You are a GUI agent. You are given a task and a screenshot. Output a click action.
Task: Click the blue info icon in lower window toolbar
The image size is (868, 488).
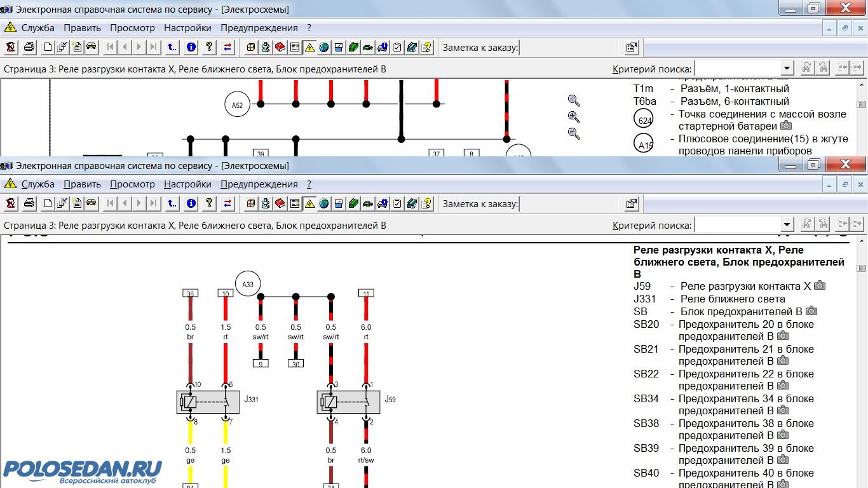coord(191,204)
